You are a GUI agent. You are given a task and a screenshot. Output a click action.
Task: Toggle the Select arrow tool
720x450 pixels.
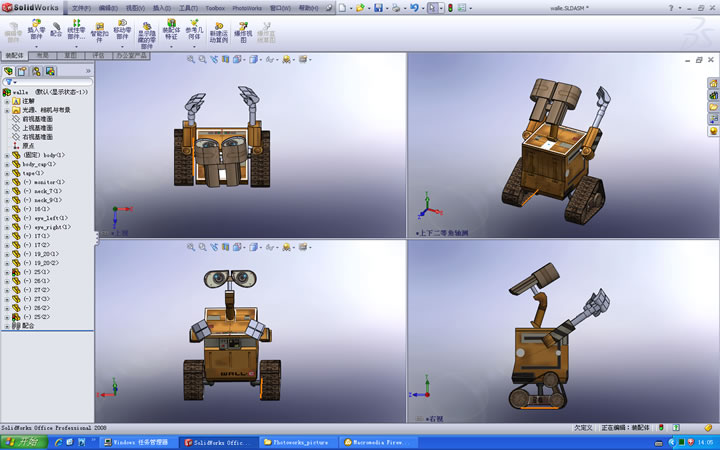[432, 7]
